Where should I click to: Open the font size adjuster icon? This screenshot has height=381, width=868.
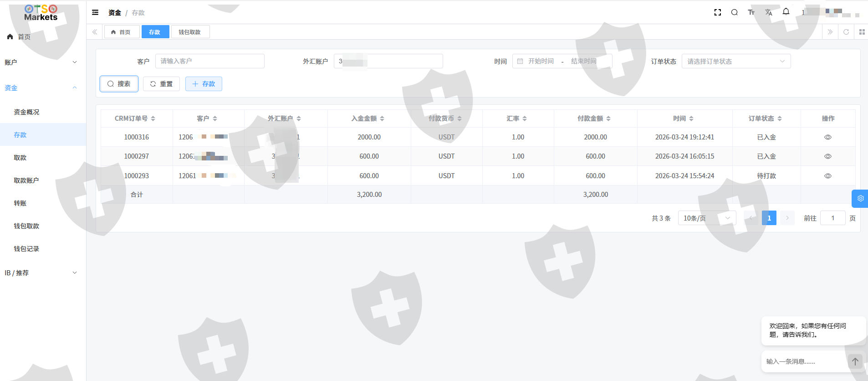751,12
